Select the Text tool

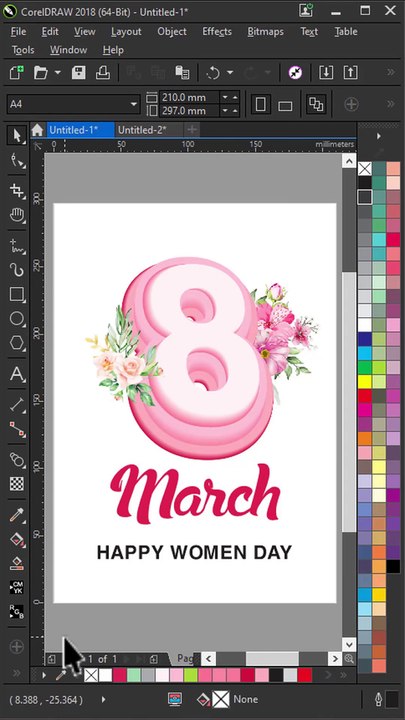point(17,373)
